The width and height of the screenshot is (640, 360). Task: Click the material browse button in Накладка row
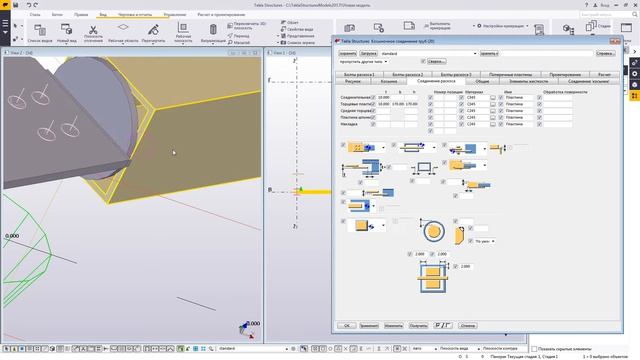pos(493,124)
